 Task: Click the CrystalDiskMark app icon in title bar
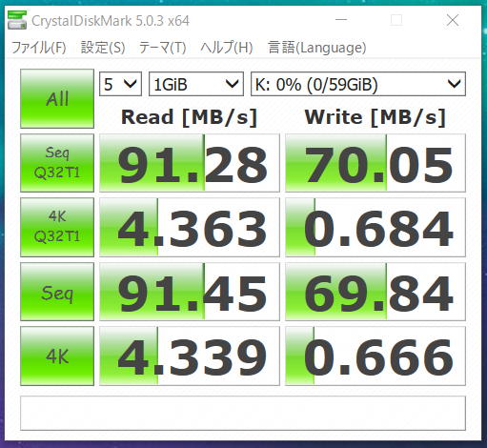click(17, 20)
